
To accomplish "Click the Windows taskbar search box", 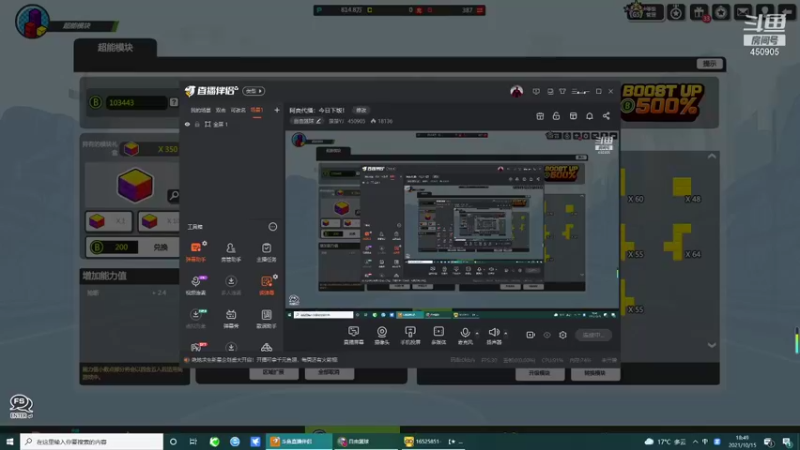I will [92, 441].
